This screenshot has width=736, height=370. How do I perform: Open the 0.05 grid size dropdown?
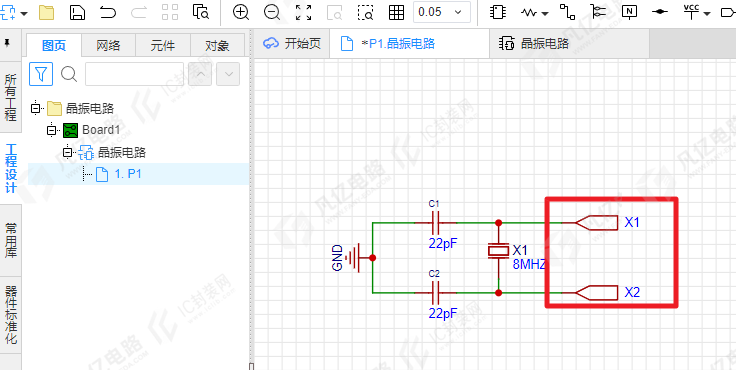tap(442, 12)
